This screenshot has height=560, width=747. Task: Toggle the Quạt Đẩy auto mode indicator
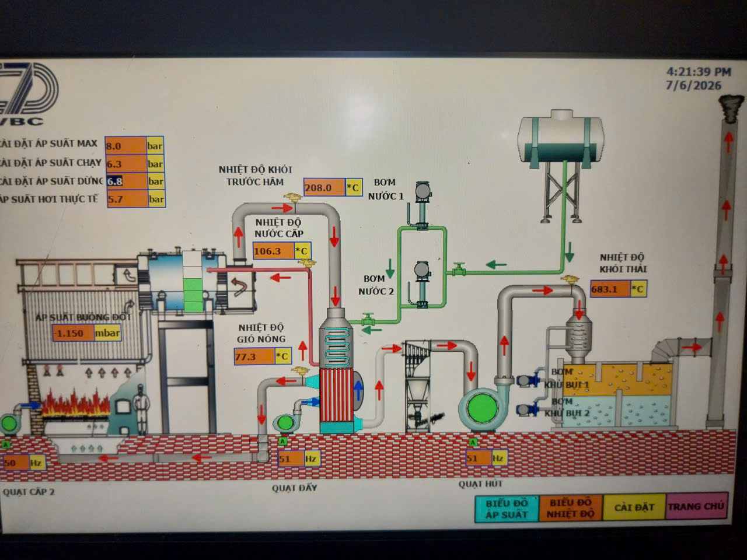284,442
